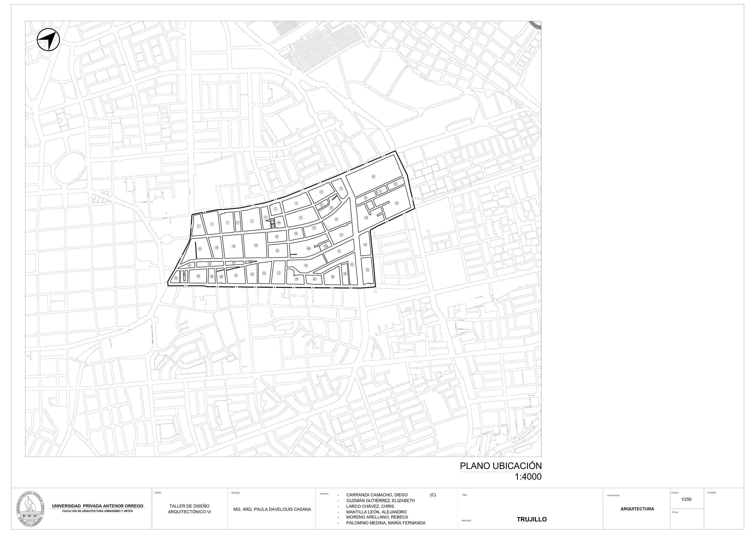This screenshot has height=535, width=756.
Task: Click the TRUJILLO location label
Action: click(531, 519)
